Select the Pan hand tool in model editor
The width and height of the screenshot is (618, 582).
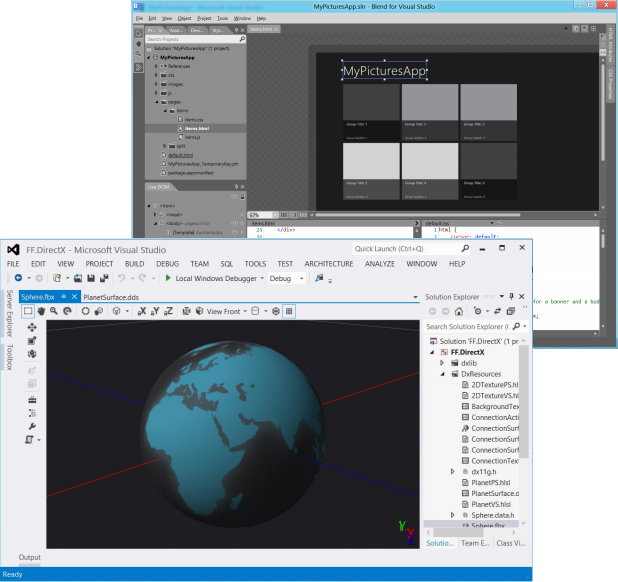pos(41,311)
